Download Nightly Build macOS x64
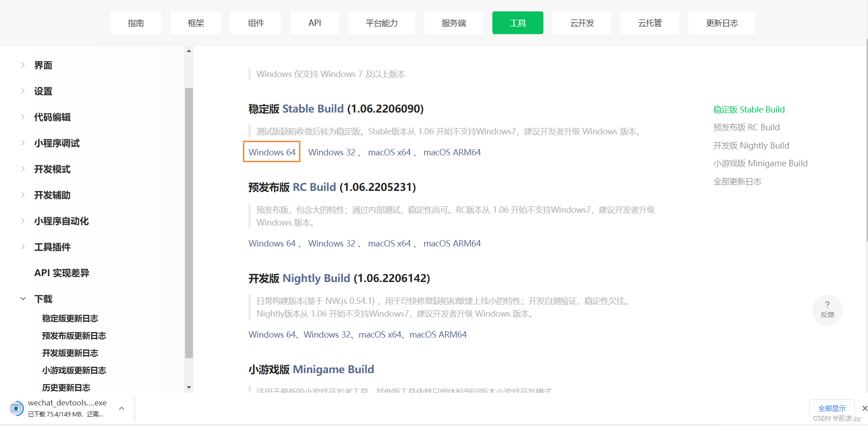The width and height of the screenshot is (868, 426). (x=380, y=334)
